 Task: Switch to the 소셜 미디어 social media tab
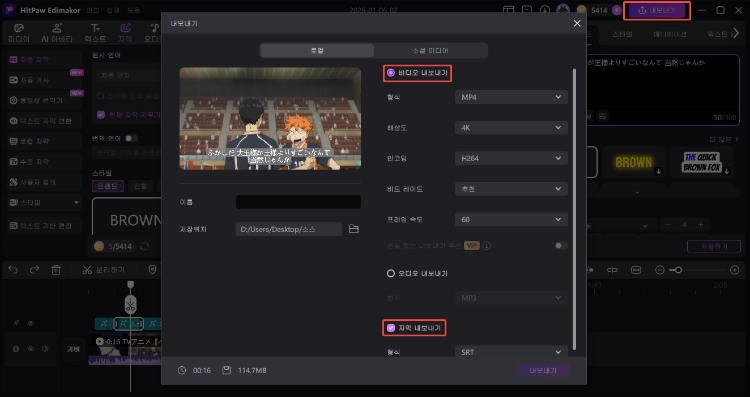click(x=430, y=50)
